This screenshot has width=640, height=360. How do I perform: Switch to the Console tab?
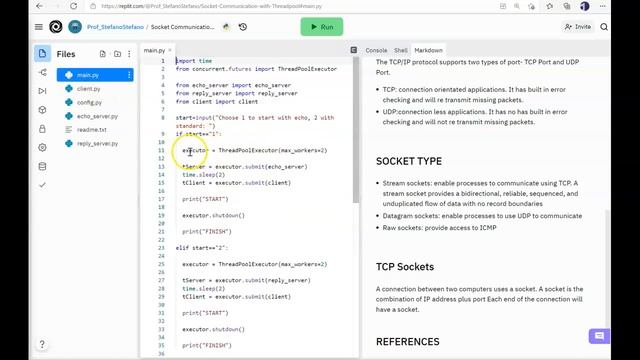coord(376,50)
